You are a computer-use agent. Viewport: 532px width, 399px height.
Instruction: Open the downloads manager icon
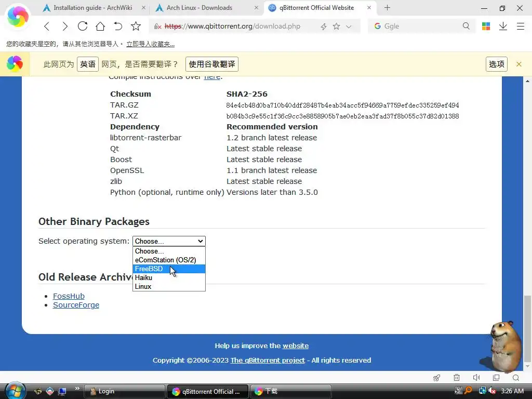[503, 26]
